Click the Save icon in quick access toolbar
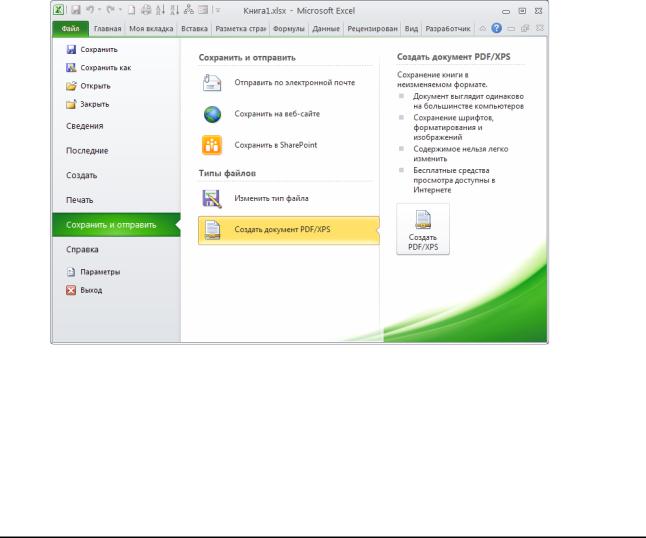 coord(76,10)
